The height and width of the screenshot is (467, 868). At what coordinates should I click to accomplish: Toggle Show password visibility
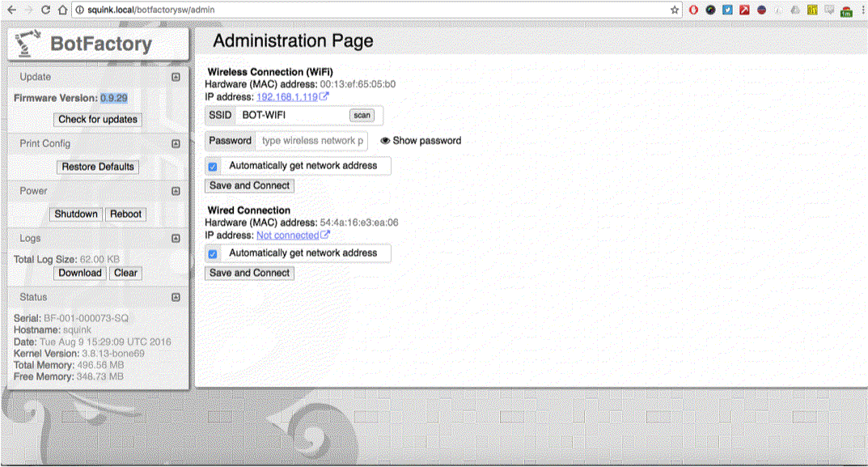click(420, 140)
